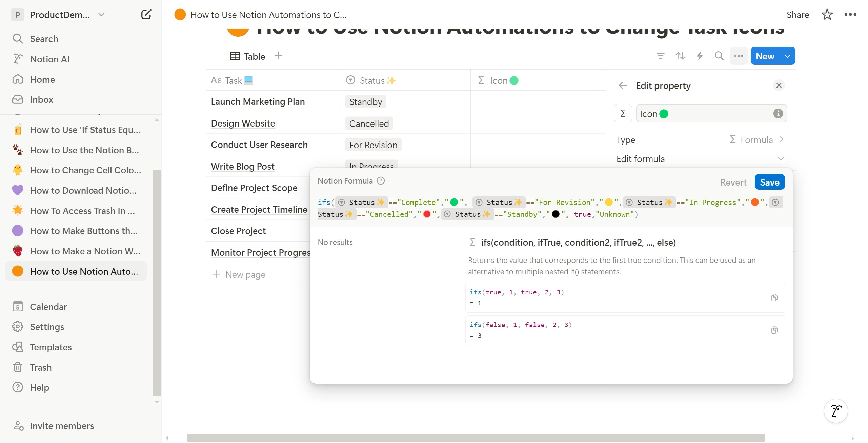Image resolution: width=868 pixels, height=443 pixels.
Task: Copy the ifs(true, 1, true, 2, 3) example
Action: (x=774, y=297)
